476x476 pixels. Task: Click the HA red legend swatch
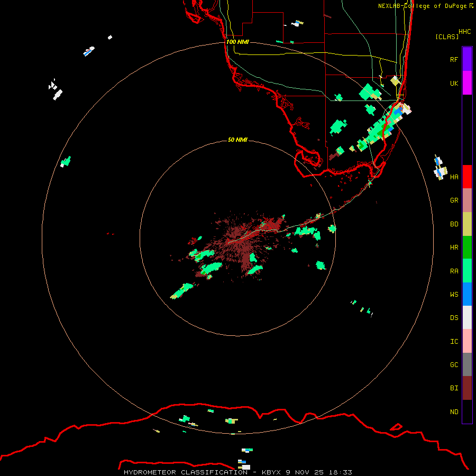tap(467, 177)
